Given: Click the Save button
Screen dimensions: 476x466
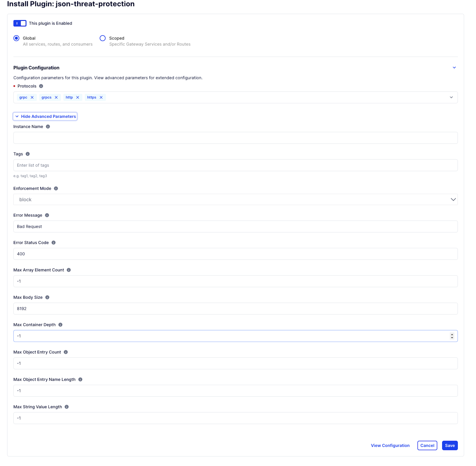Looking at the screenshot, I should point(450,445).
